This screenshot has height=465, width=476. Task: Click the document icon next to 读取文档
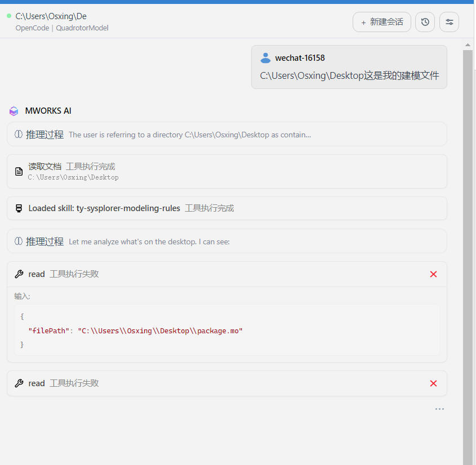click(19, 172)
